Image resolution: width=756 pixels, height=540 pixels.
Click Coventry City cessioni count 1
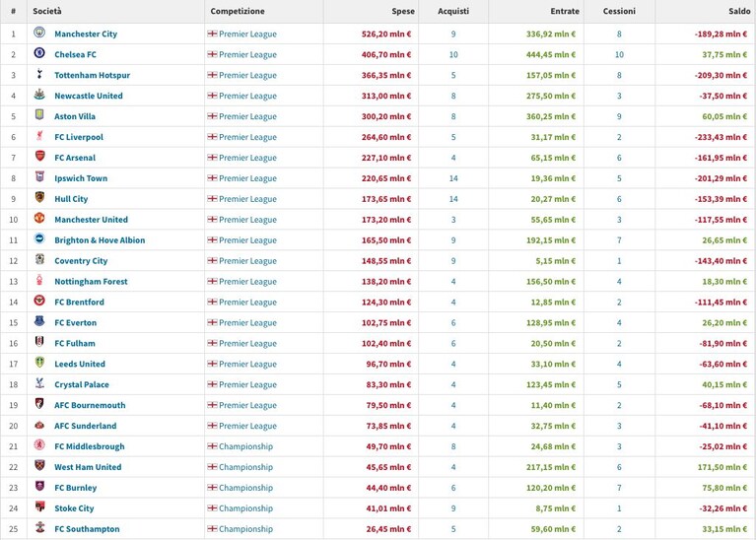tap(619, 261)
